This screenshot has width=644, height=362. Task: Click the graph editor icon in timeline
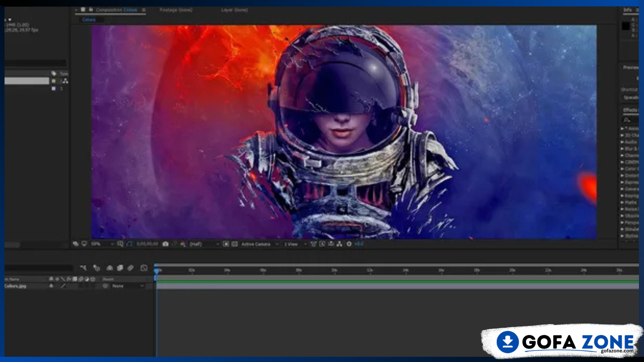point(144,268)
